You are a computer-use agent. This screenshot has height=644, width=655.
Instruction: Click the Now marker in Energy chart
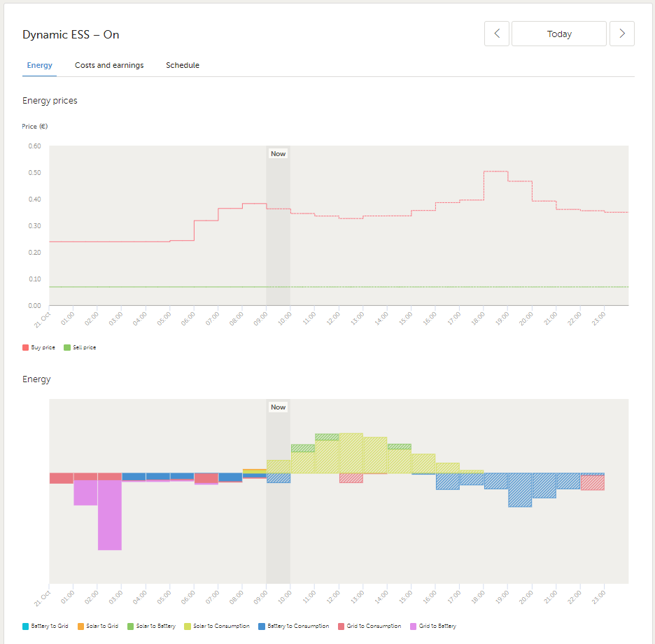click(x=278, y=407)
